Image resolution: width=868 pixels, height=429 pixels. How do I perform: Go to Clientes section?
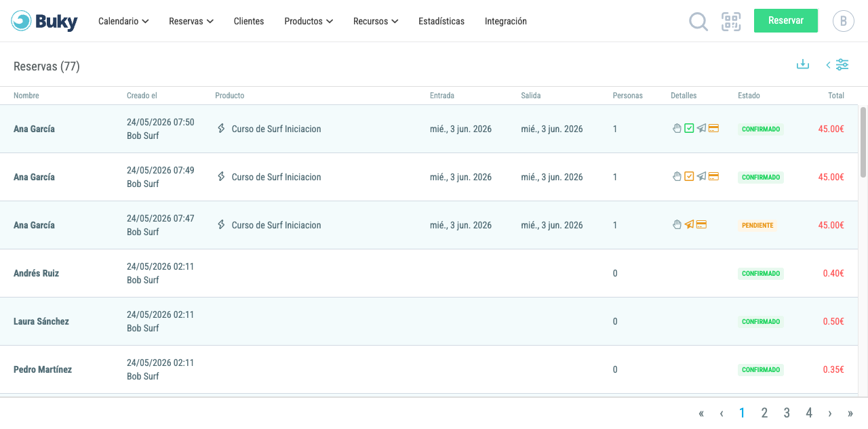click(x=249, y=21)
